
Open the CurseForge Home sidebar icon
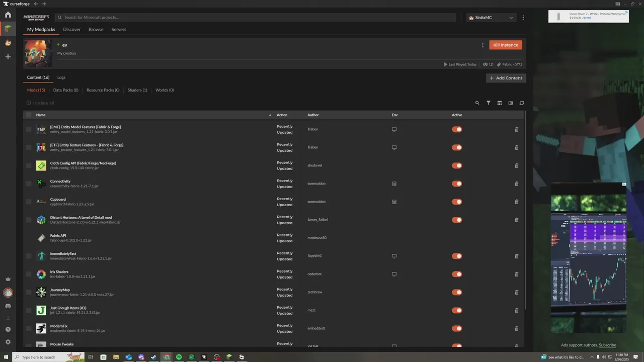tap(8, 15)
